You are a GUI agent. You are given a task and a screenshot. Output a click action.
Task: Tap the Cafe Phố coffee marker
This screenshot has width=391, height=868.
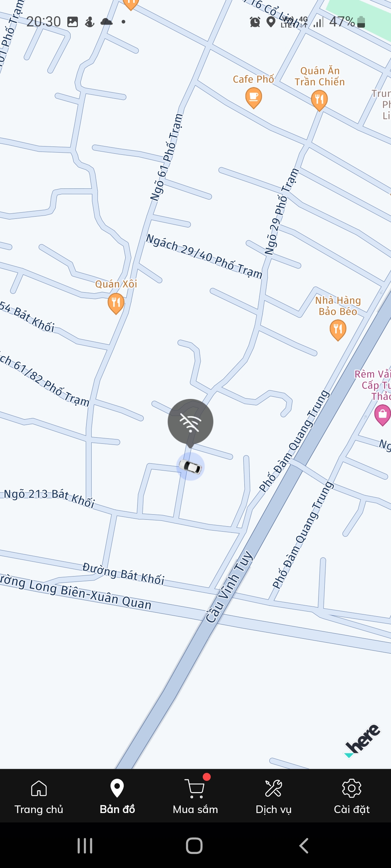point(253,98)
